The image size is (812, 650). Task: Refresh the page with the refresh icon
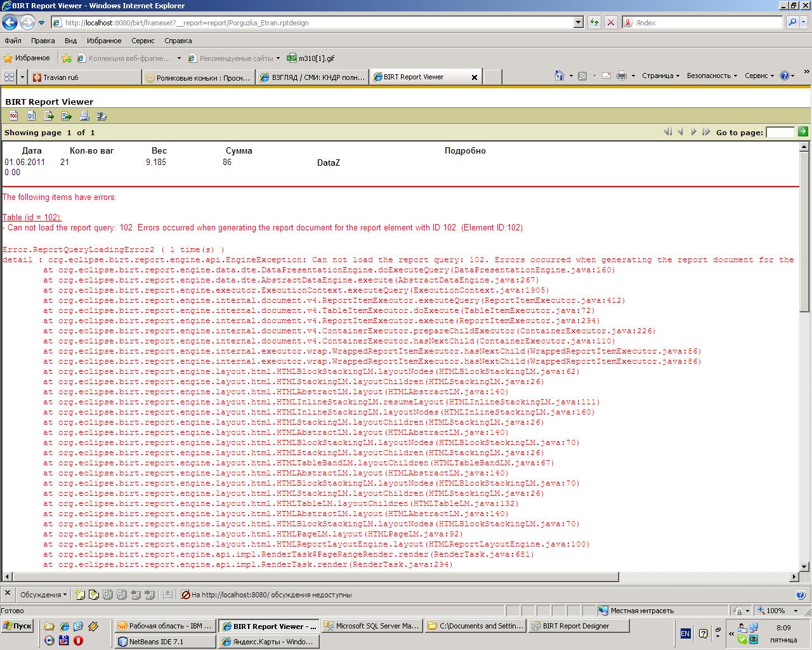[594, 22]
